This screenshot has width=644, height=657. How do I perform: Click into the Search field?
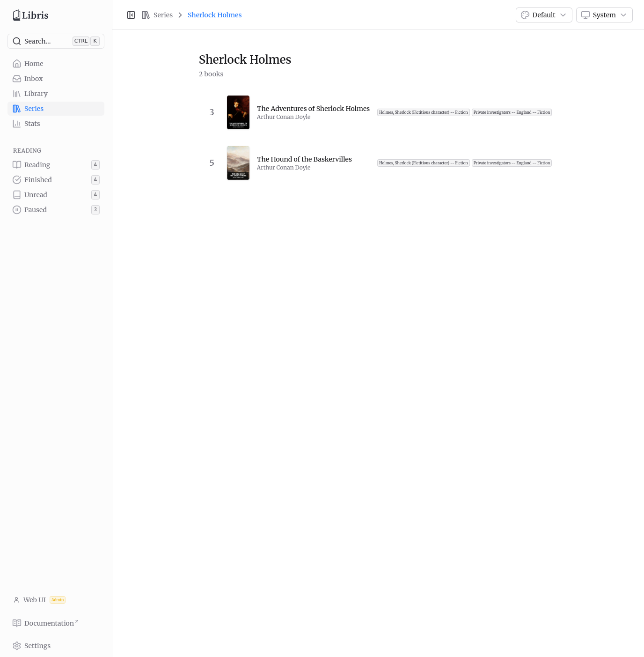pos(56,41)
